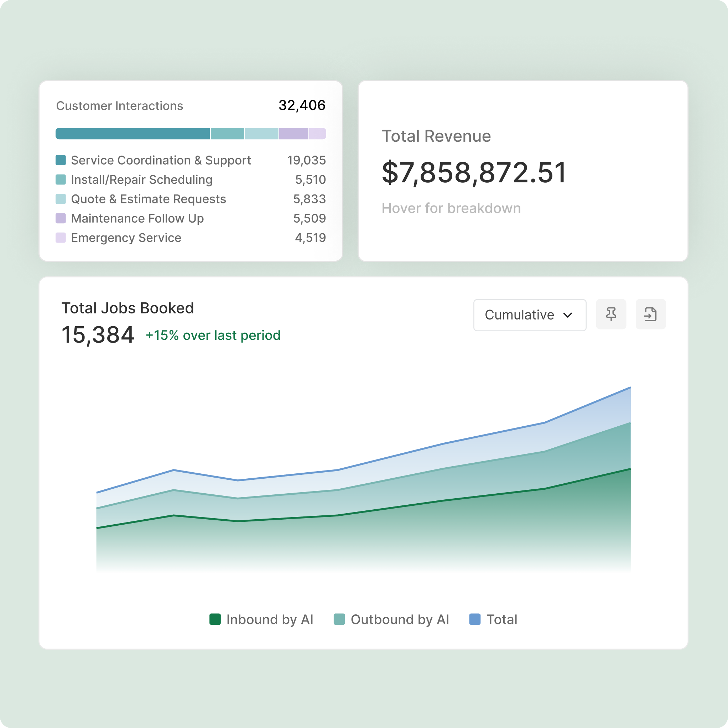
Task: Toggle Inbound by AI legend series
Action: click(261, 619)
